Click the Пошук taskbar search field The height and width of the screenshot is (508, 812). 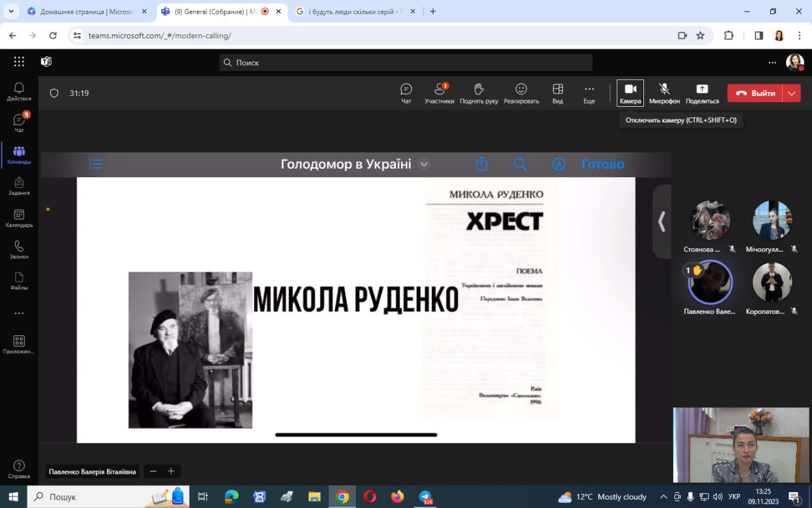pos(108,497)
